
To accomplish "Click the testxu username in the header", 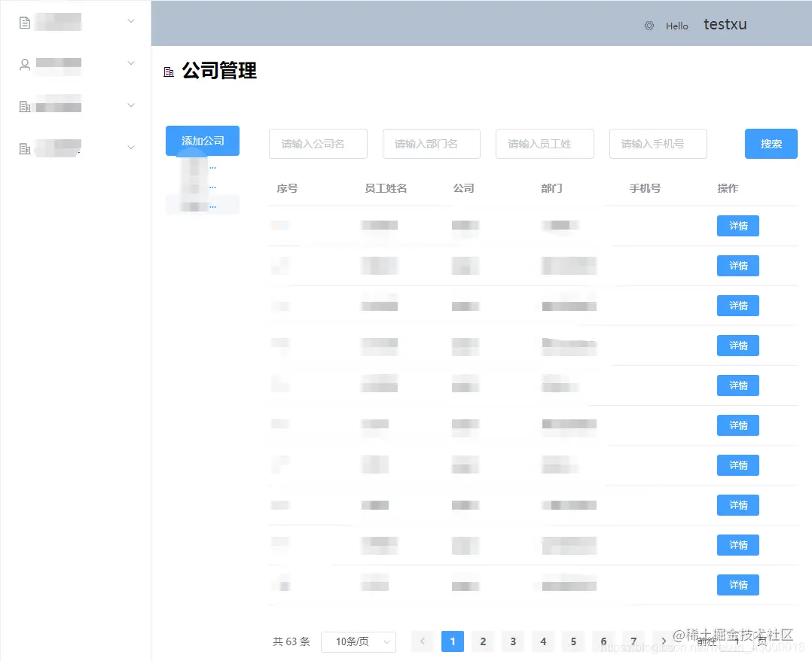I will [x=724, y=25].
